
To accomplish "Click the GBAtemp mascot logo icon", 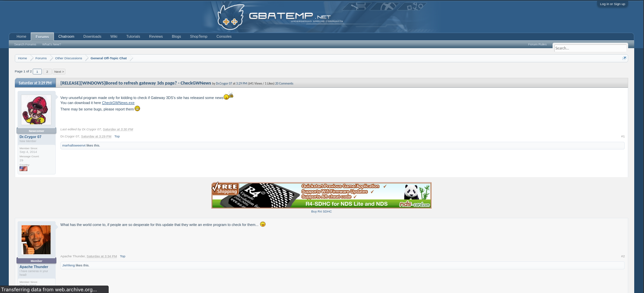I will (x=231, y=17).
